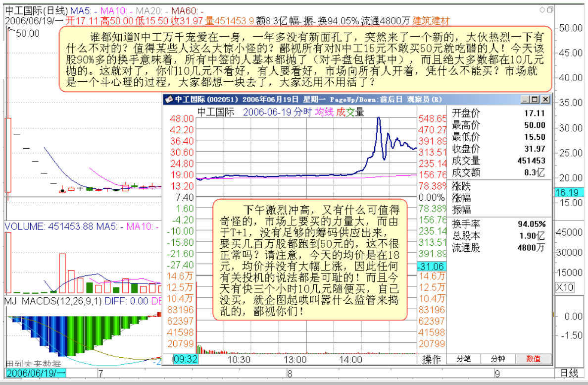Image resolution: width=588 pixels, height=385 pixels.
Task: Switch to the 分笔 tab
Action: point(463,359)
